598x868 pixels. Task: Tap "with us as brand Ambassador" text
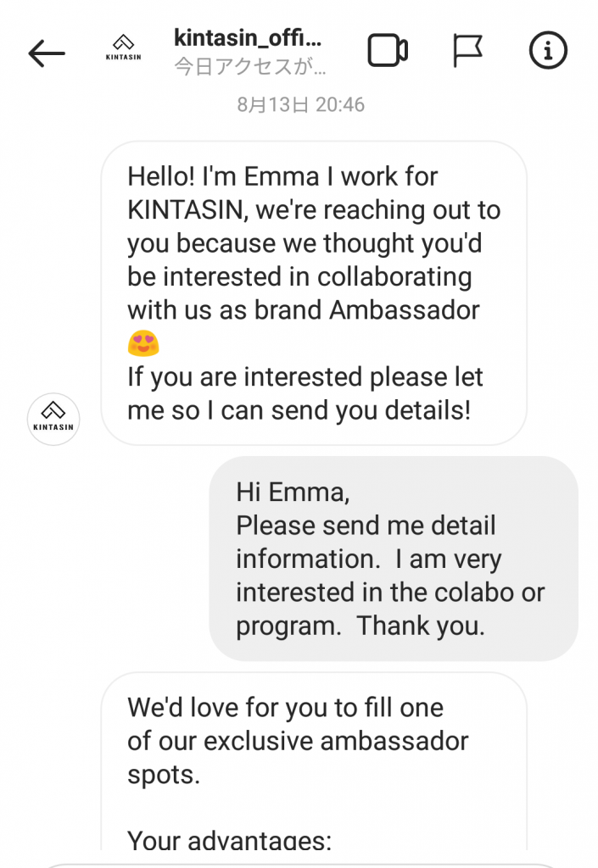pos(303,310)
